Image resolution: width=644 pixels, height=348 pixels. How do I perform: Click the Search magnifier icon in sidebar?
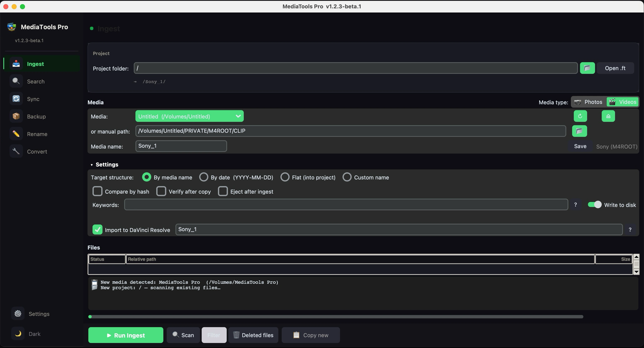coord(16,81)
